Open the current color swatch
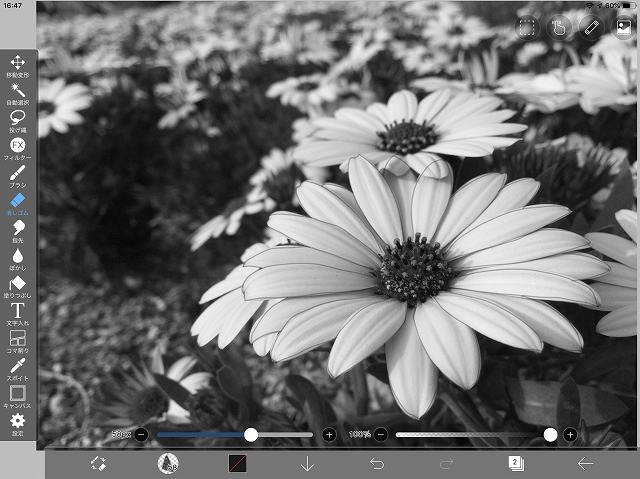This screenshot has width=640, height=479. pyautogui.click(x=237, y=464)
